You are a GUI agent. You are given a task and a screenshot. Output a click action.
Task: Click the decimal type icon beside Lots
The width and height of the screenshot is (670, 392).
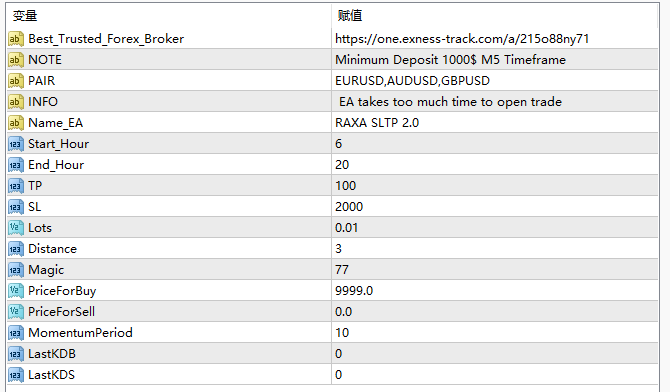[x=15, y=228]
